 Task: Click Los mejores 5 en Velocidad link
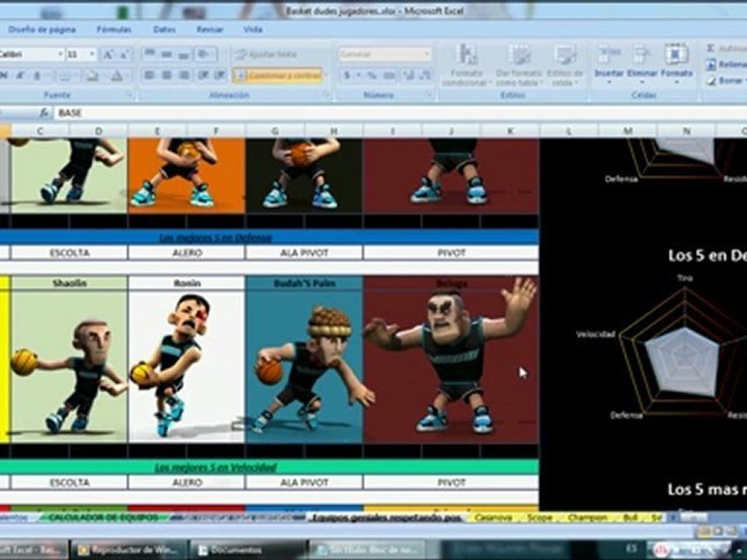click(216, 467)
